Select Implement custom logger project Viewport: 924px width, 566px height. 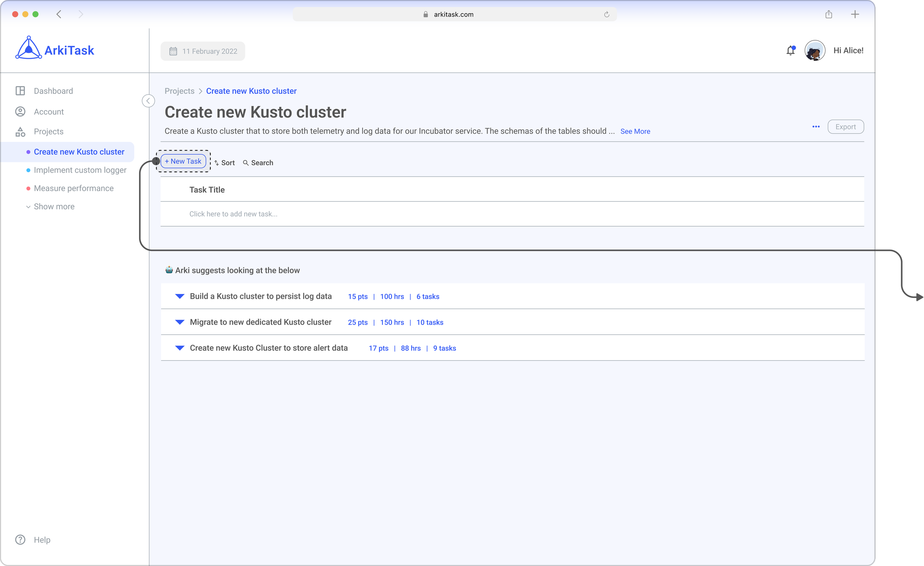point(80,170)
